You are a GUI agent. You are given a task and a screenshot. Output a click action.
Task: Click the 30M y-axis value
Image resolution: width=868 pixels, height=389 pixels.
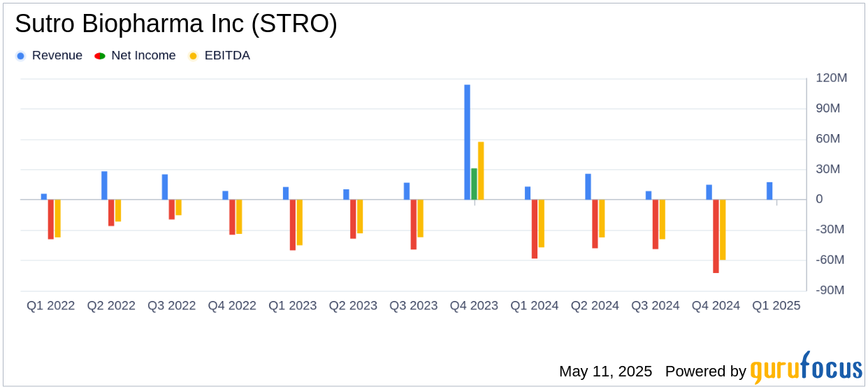click(x=828, y=169)
